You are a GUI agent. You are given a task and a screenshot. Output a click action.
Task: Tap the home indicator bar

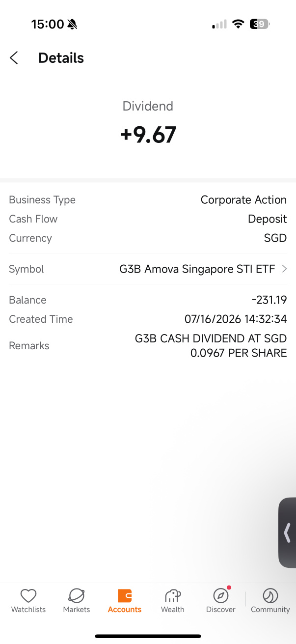[148, 636]
